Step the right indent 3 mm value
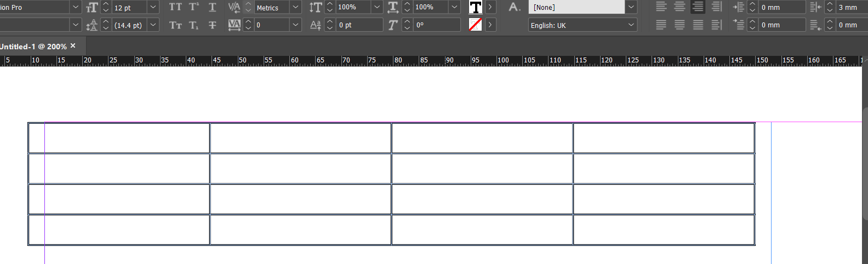Image resolution: width=868 pixels, height=264 pixels. tap(830, 7)
